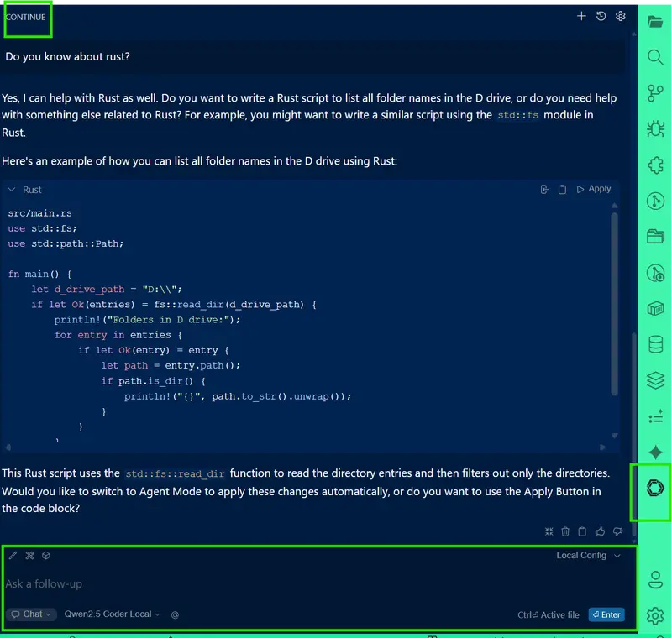Open Source Control in the activity bar
This screenshot has height=638, width=672.
pos(655,93)
